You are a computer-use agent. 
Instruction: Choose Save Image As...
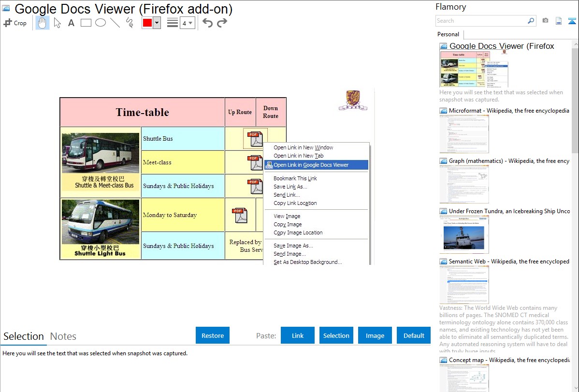tap(317, 246)
